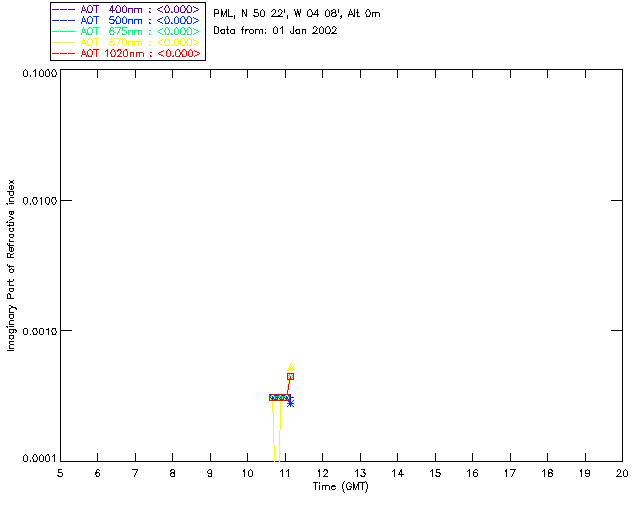Click the x-axis tick label 17
The height and width of the screenshot is (512, 640).
pyautogui.click(x=510, y=473)
